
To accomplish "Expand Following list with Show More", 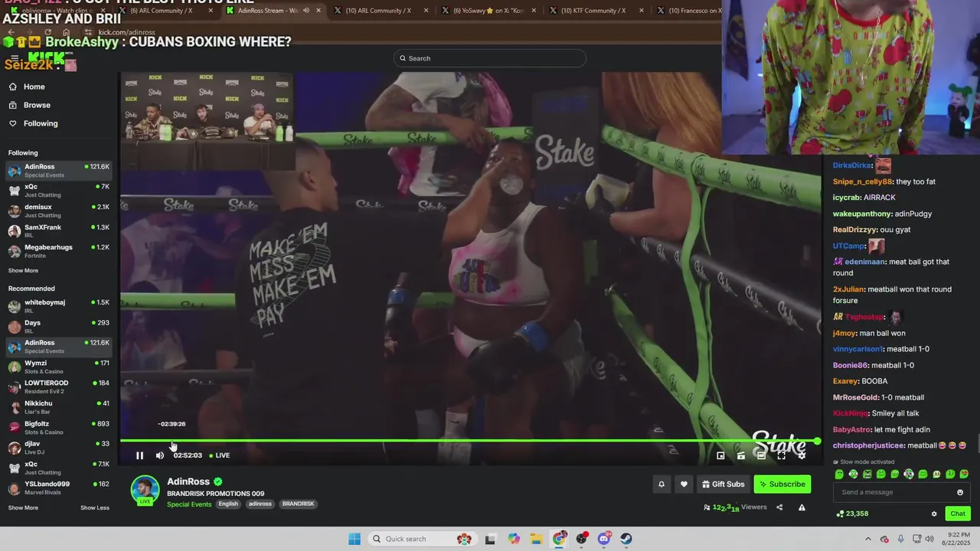I will (23, 270).
